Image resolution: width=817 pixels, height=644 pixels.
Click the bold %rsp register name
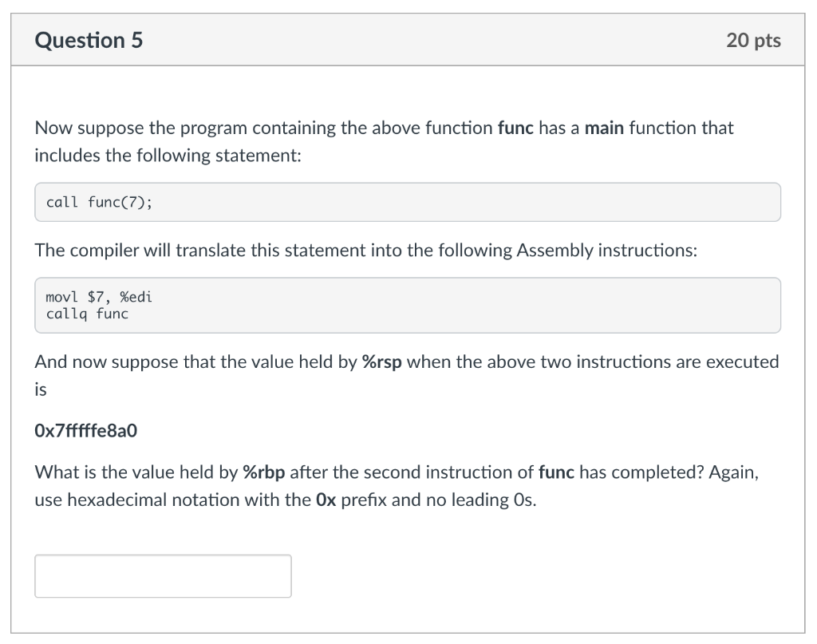[x=382, y=362]
